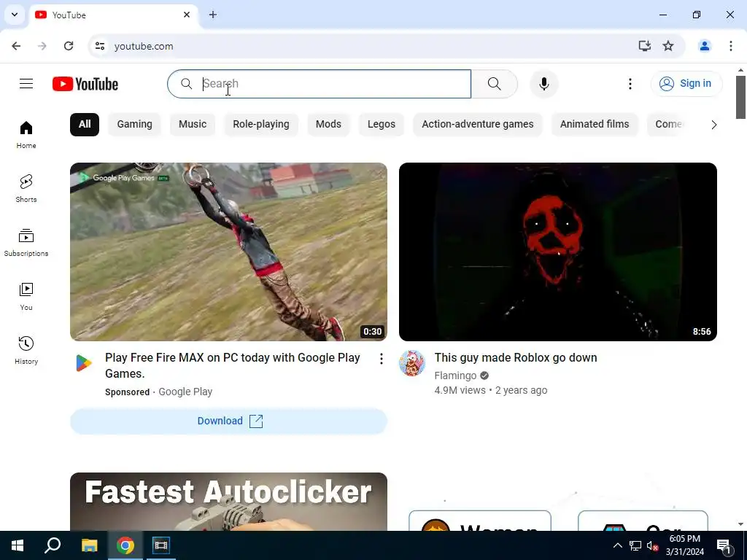Open the YouTube hamburger guide menu

click(26, 84)
